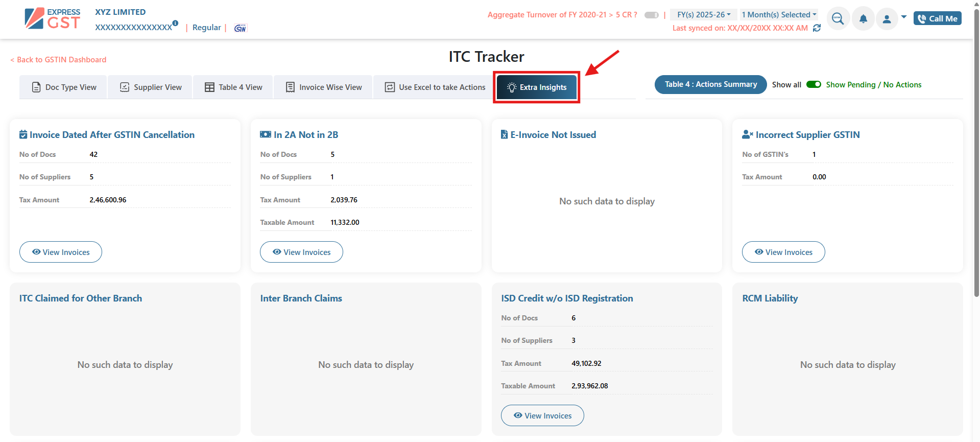The height and width of the screenshot is (442, 980).
Task: Expand the 1 Month(s) Selected dropdown
Action: [779, 15]
